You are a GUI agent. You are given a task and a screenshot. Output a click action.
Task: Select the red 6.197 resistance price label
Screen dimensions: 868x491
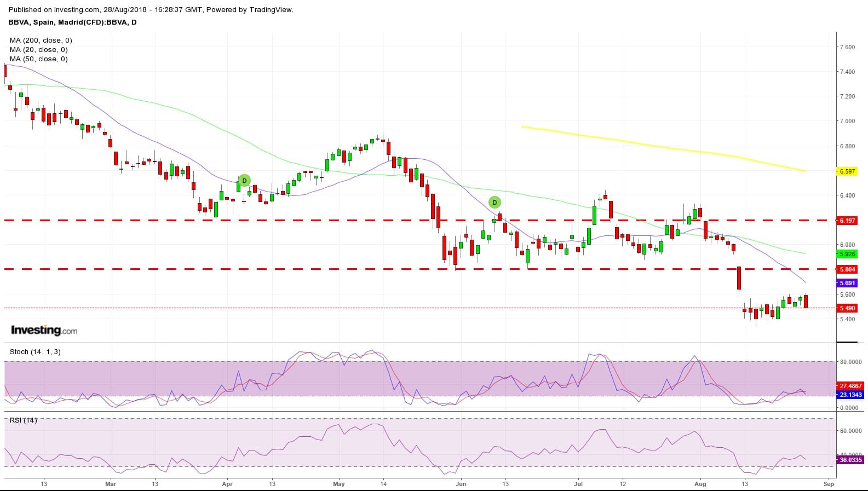tap(847, 221)
